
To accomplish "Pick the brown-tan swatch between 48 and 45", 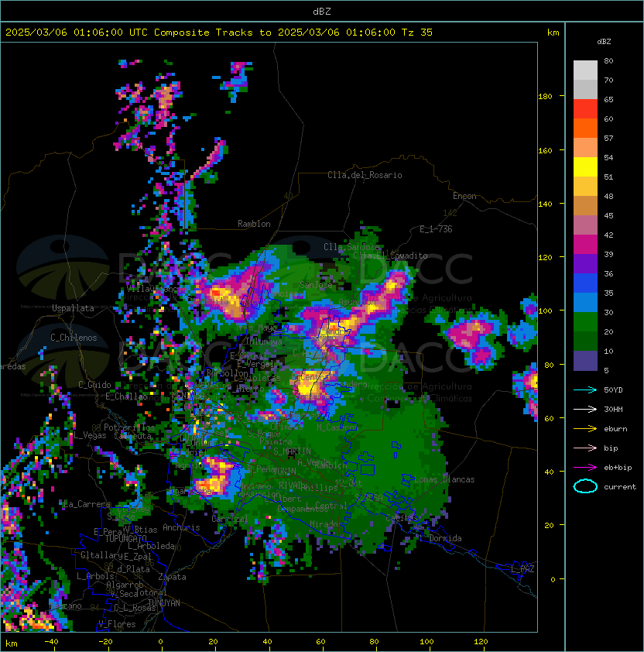I will pos(585,206).
